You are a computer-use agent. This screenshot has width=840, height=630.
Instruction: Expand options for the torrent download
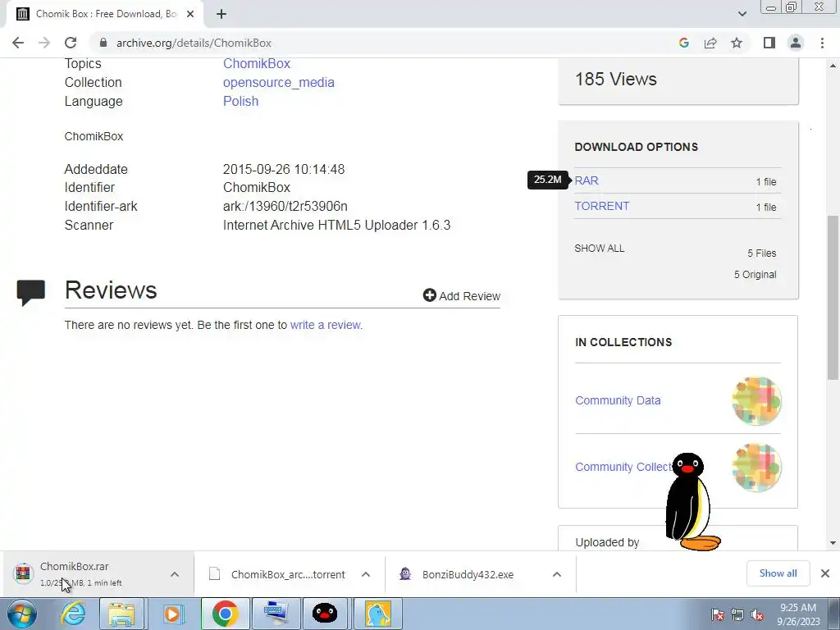pyautogui.click(x=366, y=574)
